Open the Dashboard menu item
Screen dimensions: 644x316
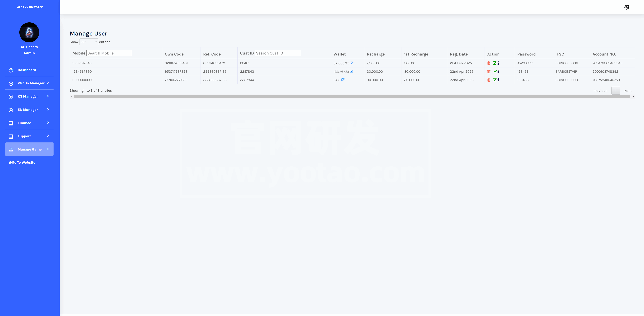point(29,70)
